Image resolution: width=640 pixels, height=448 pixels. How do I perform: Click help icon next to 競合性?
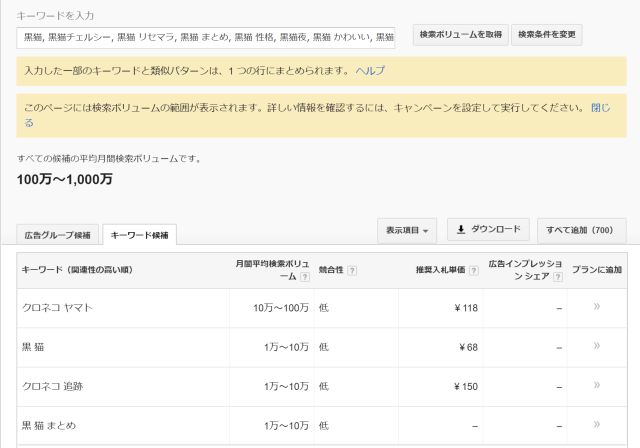click(x=352, y=270)
